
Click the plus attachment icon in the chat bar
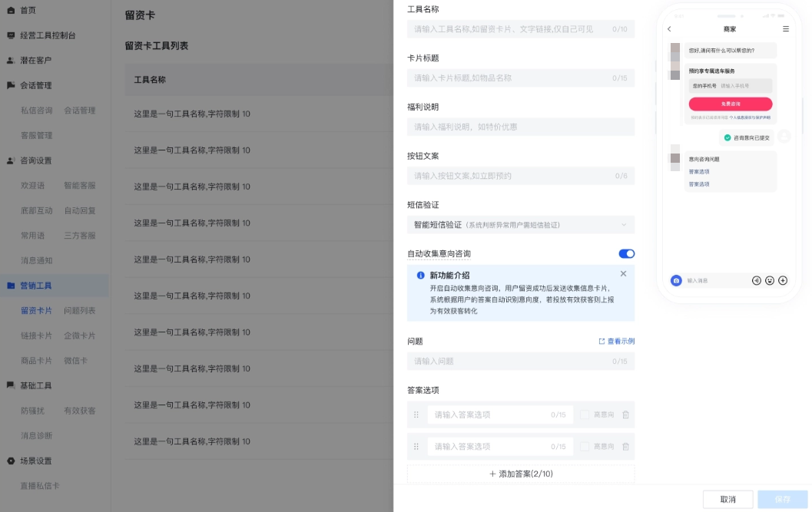(x=783, y=280)
